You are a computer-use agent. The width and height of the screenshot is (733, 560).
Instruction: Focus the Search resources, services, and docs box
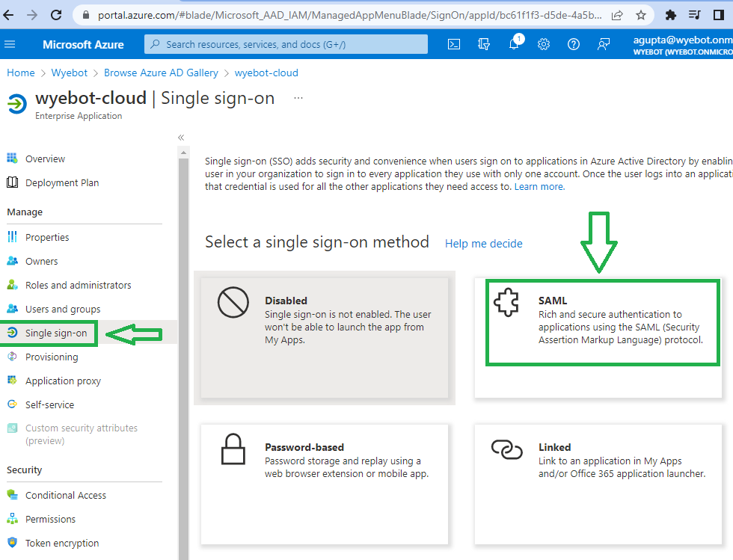(x=286, y=44)
